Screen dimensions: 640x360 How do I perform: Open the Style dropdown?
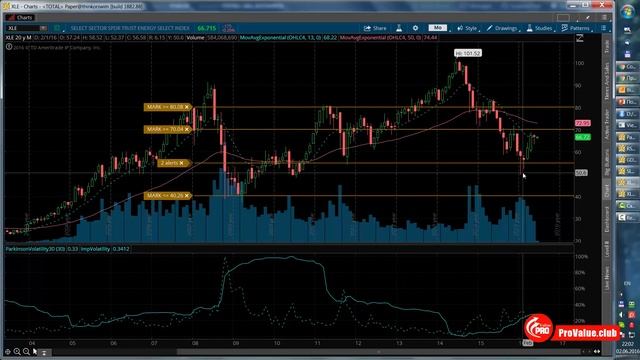pos(467,28)
